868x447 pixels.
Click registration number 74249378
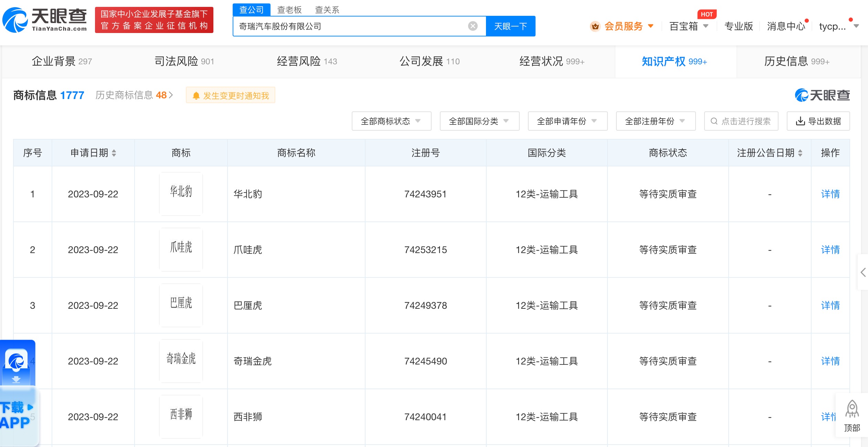tap(425, 305)
